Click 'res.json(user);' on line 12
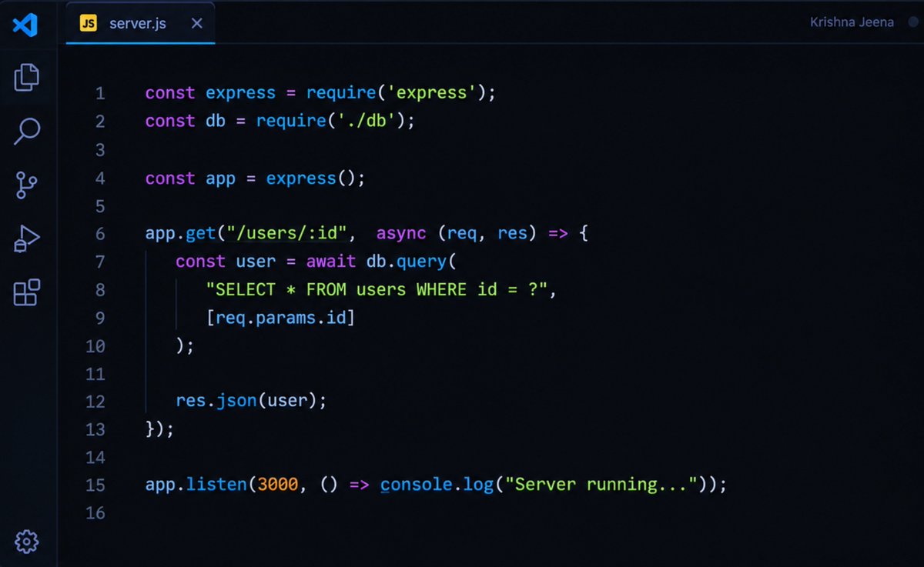The width and height of the screenshot is (924, 567). point(251,402)
